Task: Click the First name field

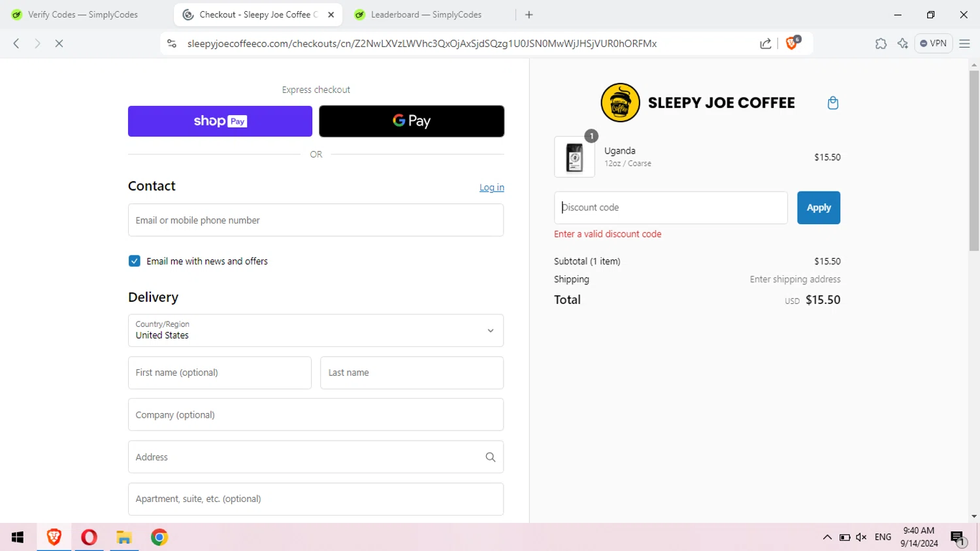Action: pos(220,373)
